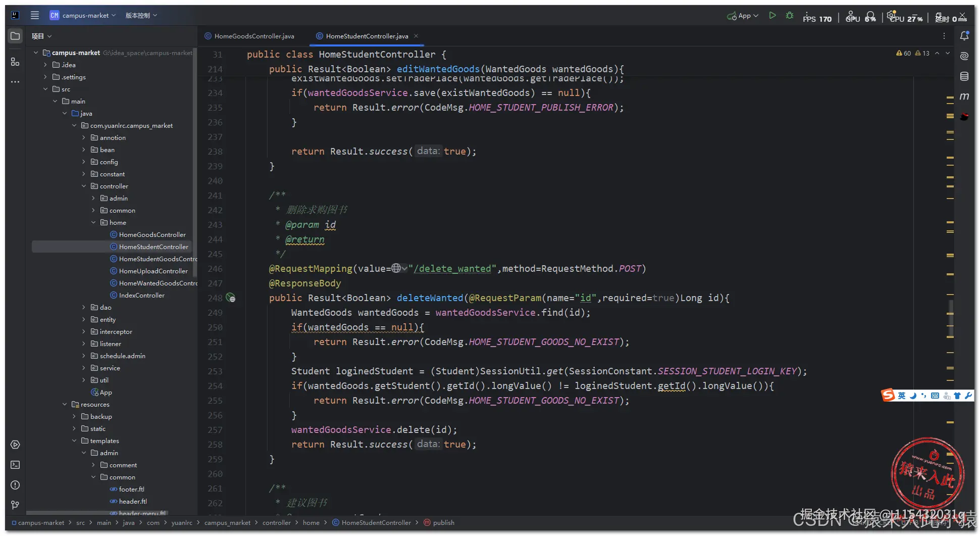This screenshot has height=536, width=980.
Task: Show more tool windows (three dots)
Action: [15, 81]
